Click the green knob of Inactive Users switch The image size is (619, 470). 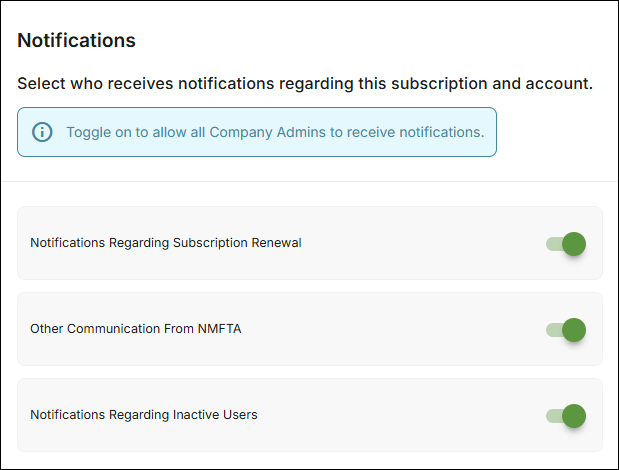coord(574,416)
